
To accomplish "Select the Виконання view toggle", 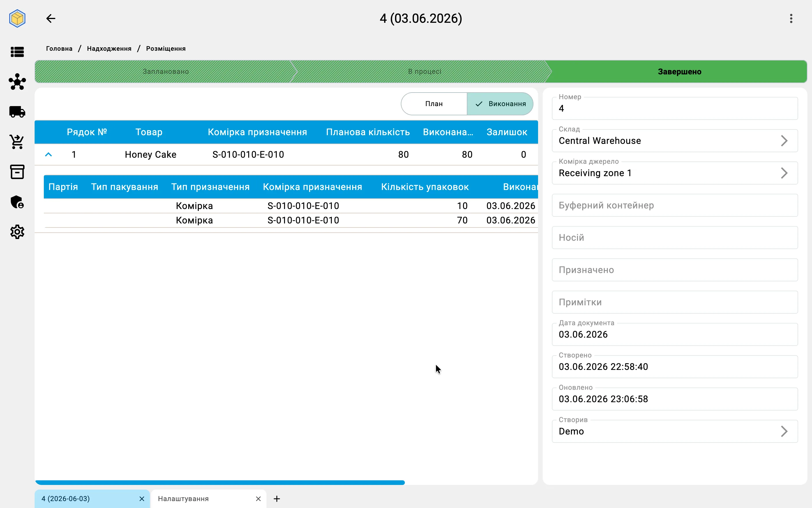I will coord(500,104).
